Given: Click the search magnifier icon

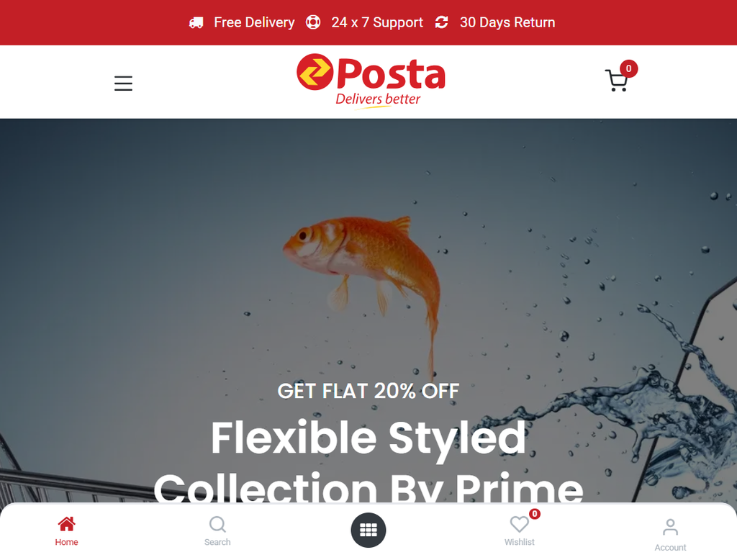Looking at the screenshot, I should [217, 524].
